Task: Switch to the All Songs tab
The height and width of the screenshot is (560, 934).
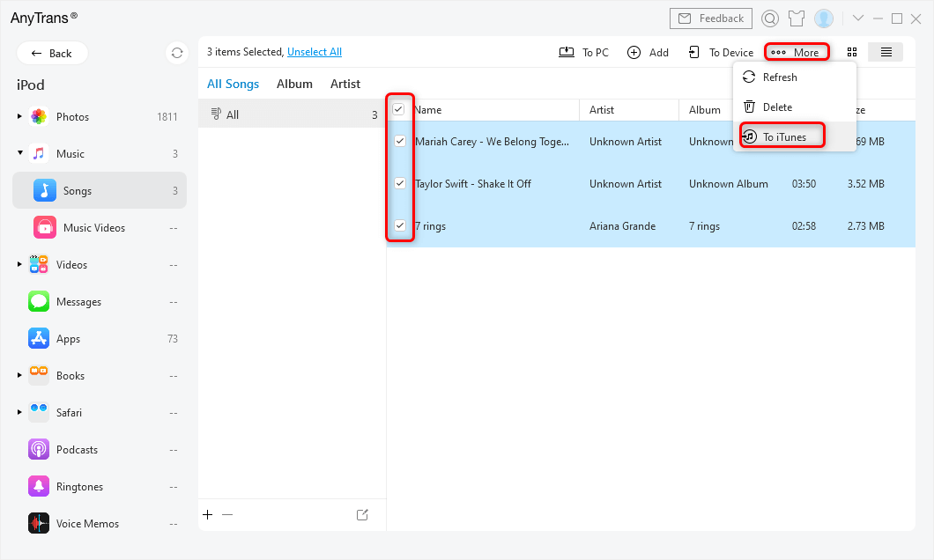Action: click(233, 84)
